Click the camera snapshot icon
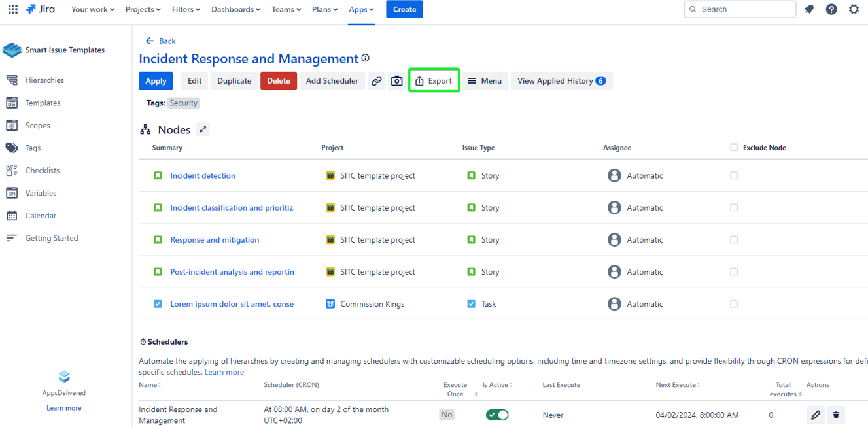 tap(397, 81)
